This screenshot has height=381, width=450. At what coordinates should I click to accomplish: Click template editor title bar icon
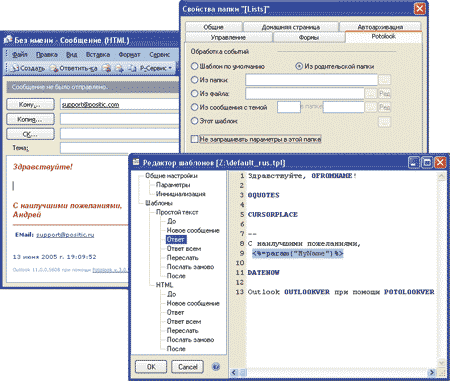[136, 162]
